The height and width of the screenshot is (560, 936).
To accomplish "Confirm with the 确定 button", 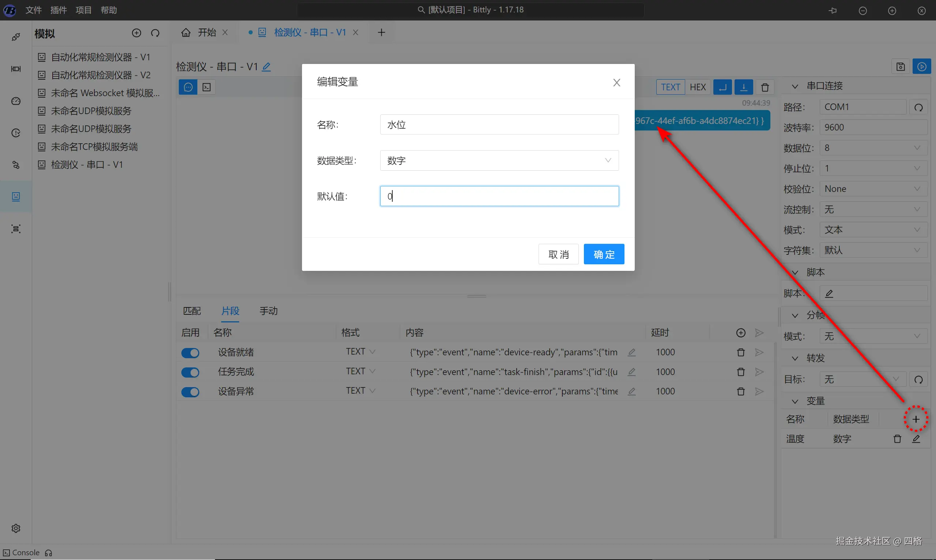I will tap(604, 254).
